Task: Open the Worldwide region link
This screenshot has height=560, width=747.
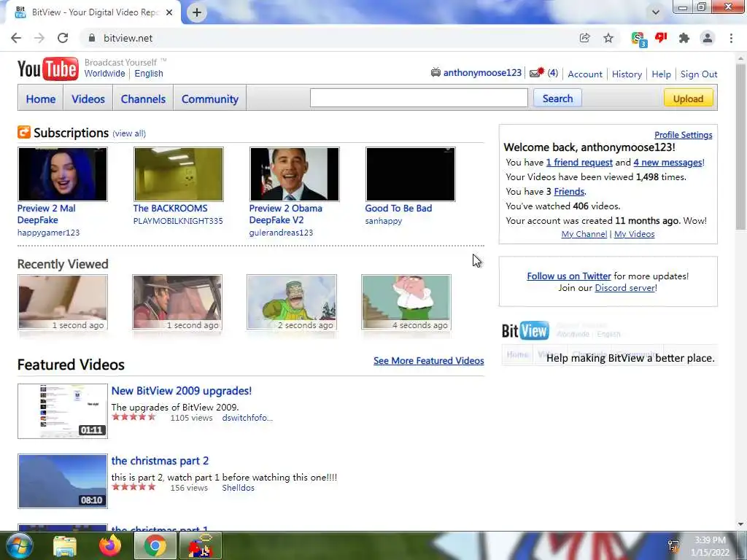Action: pyautogui.click(x=104, y=74)
